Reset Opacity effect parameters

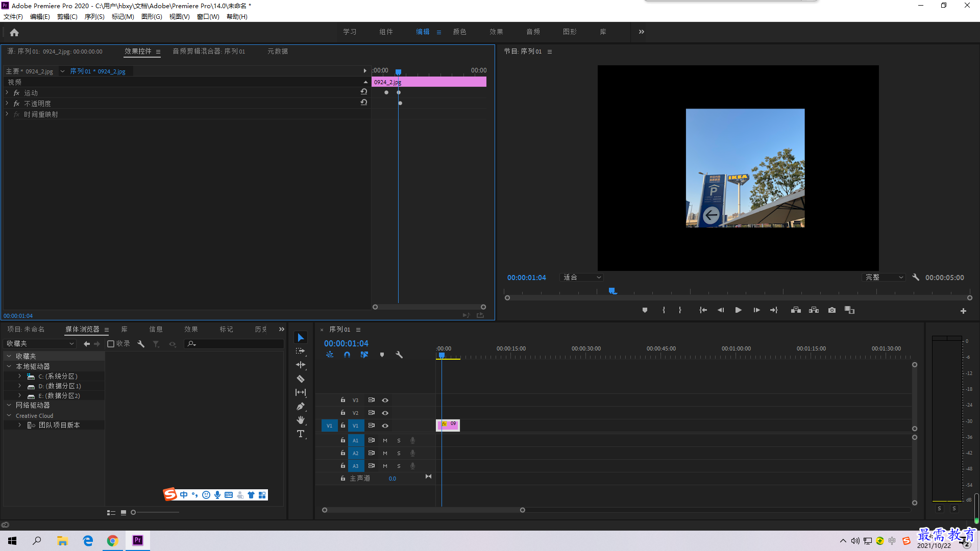coord(363,103)
